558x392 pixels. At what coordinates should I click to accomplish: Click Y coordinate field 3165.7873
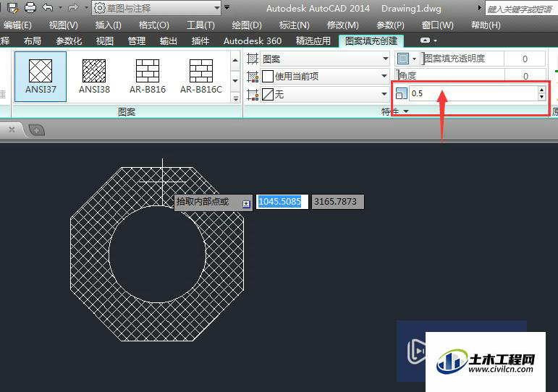click(x=338, y=202)
